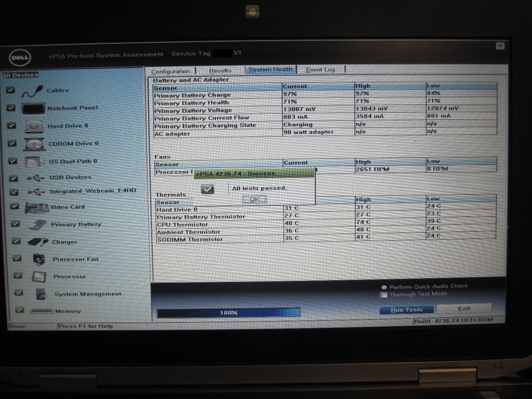Click the 100% progress bar
Image resolution: width=532 pixels, height=399 pixels.
[229, 312]
